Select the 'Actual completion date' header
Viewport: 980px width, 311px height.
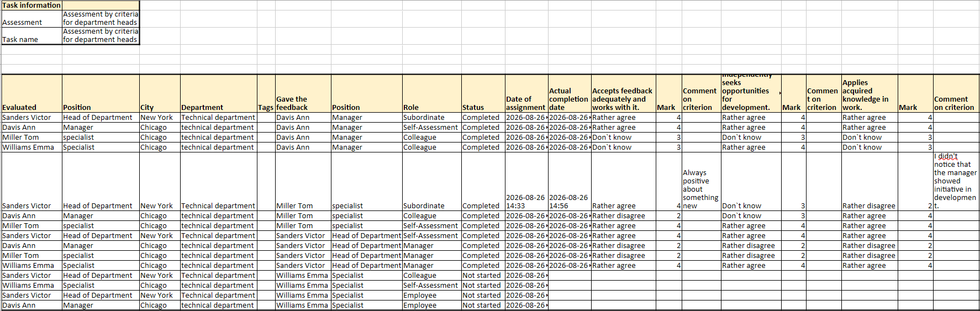570,94
